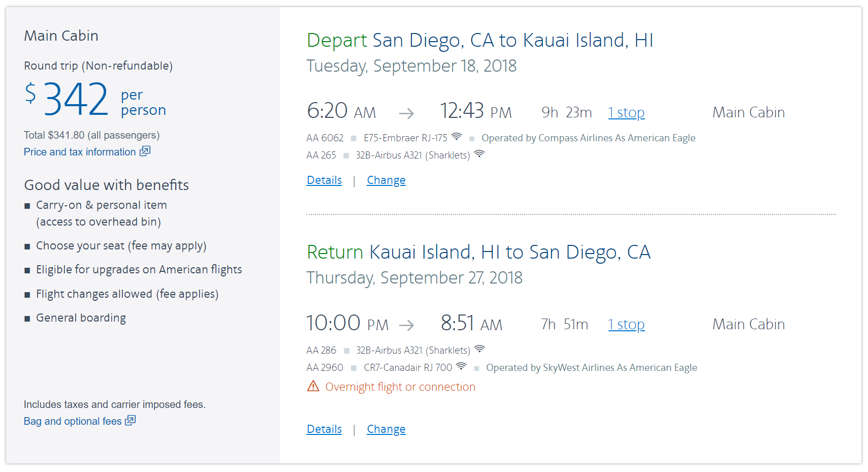Image resolution: width=868 pixels, height=472 pixels.
Task: View Details for the return Kauai flight
Action: pyautogui.click(x=324, y=429)
